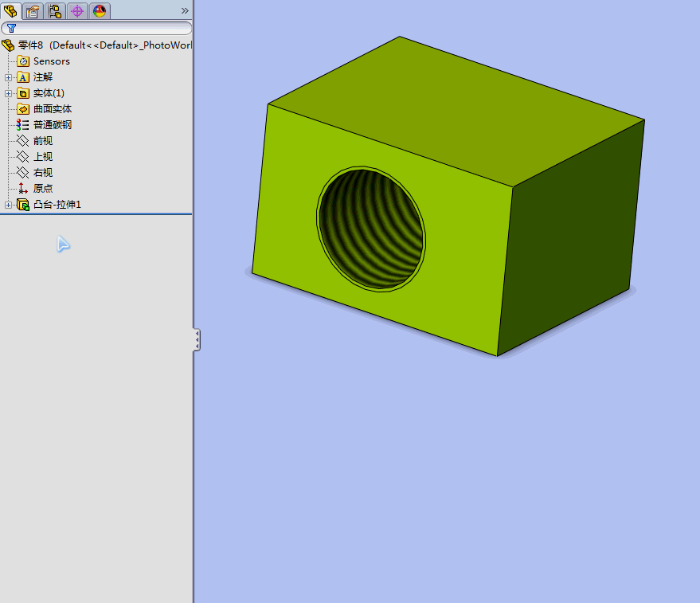700x603 pixels.
Task: Open the DimXpertManager tab
Action: (x=77, y=10)
